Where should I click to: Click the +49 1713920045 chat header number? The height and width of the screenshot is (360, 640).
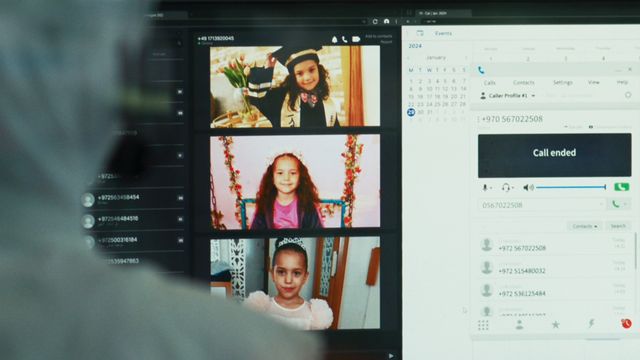point(216,38)
